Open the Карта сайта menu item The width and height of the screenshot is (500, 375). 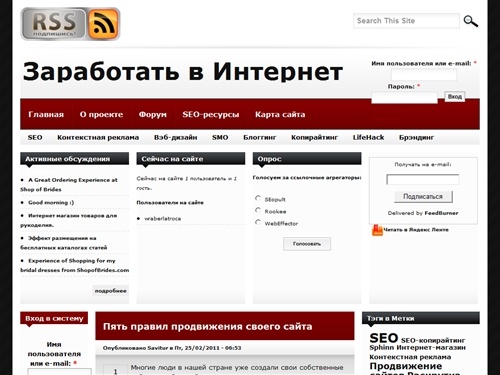click(280, 114)
